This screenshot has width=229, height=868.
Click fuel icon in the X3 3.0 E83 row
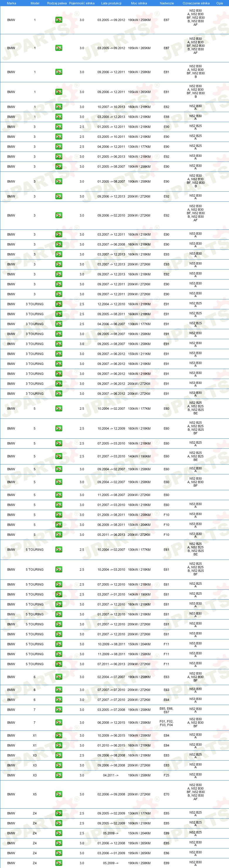click(59, 765)
